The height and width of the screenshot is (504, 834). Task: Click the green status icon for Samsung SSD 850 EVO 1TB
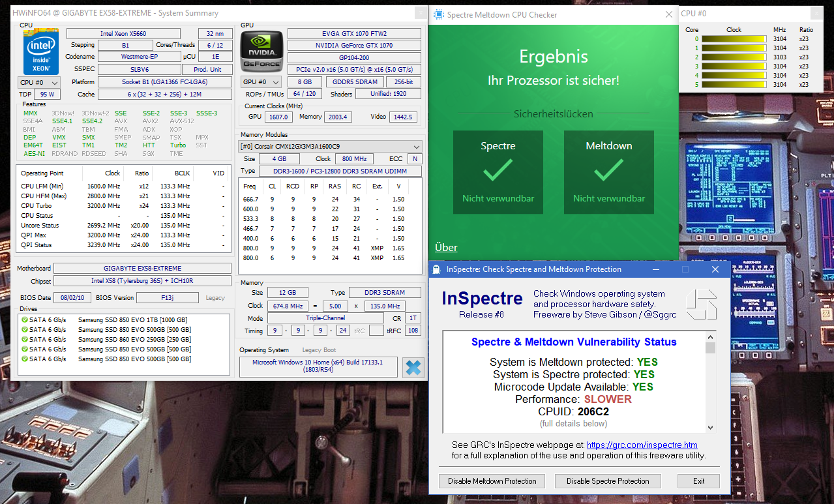coord(25,320)
